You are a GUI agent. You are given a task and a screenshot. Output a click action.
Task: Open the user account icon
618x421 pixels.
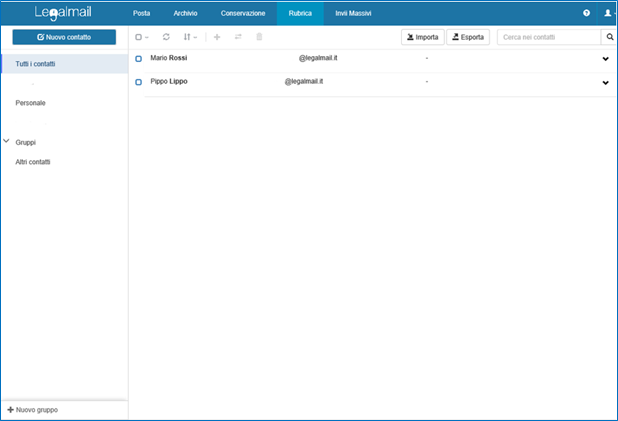pos(607,13)
